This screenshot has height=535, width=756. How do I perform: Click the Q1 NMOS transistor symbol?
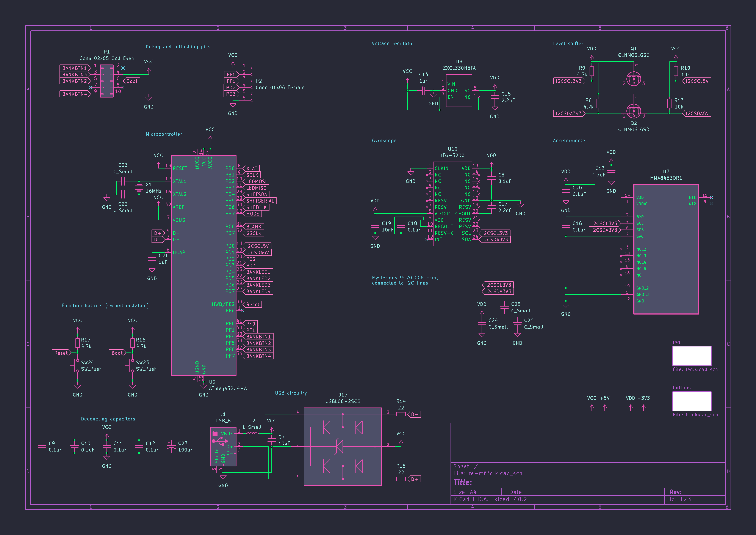click(634, 79)
